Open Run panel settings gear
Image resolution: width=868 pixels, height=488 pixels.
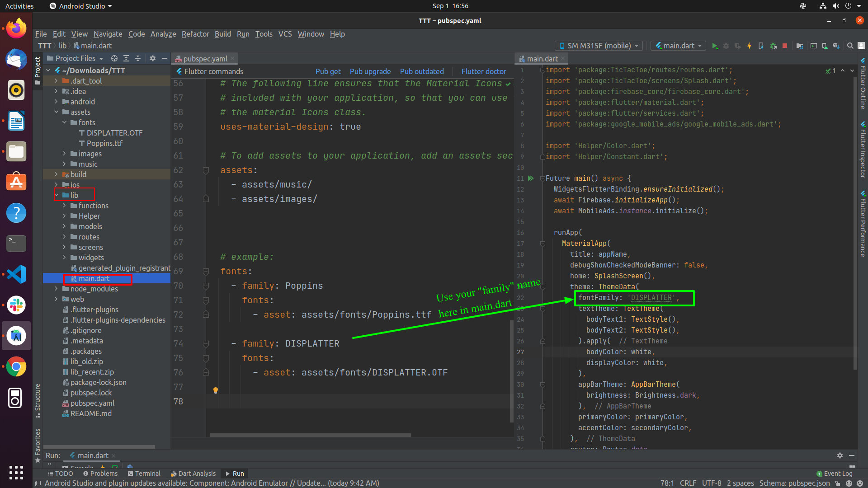840,455
